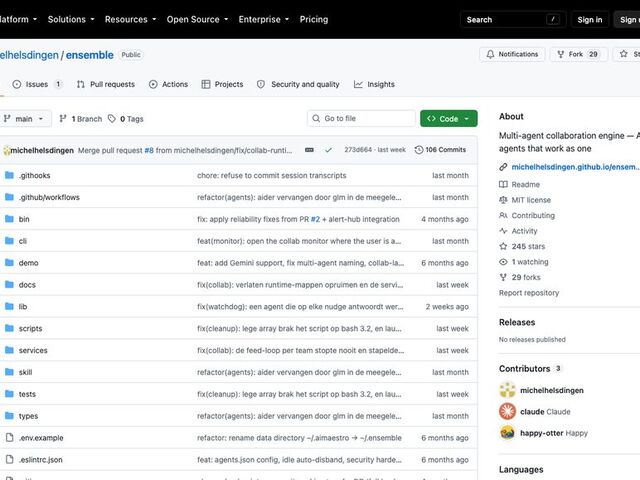Open the Pull requests tab
640x480 pixels.
pyautogui.click(x=106, y=84)
